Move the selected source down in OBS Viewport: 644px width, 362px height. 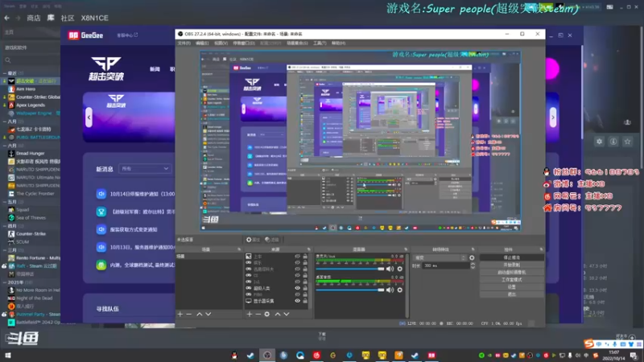pos(287,314)
